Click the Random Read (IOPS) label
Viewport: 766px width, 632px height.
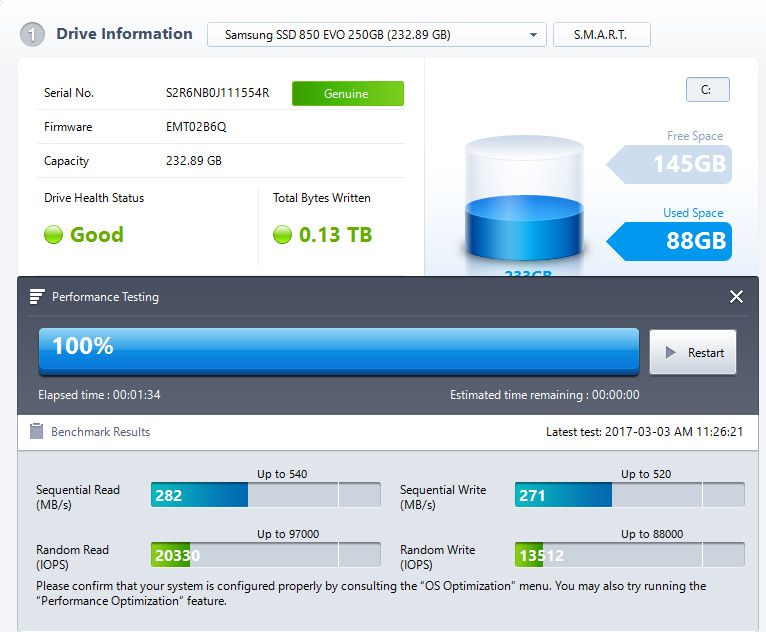pyautogui.click(x=72, y=557)
